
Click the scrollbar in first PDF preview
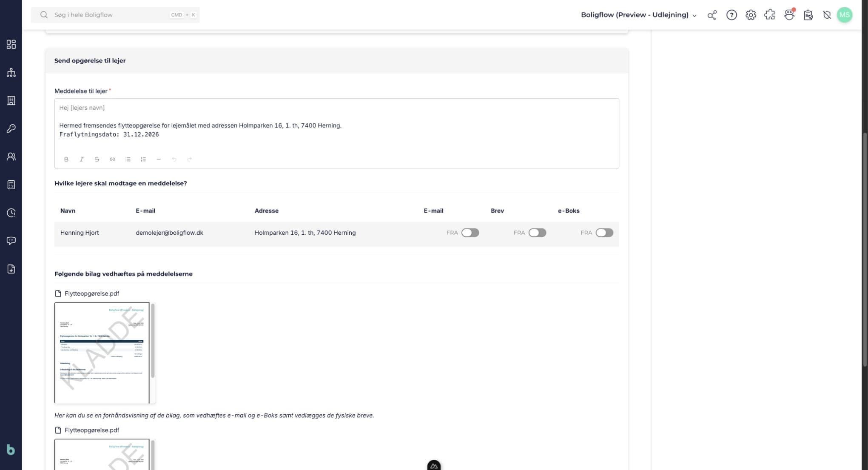pyautogui.click(x=153, y=340)
